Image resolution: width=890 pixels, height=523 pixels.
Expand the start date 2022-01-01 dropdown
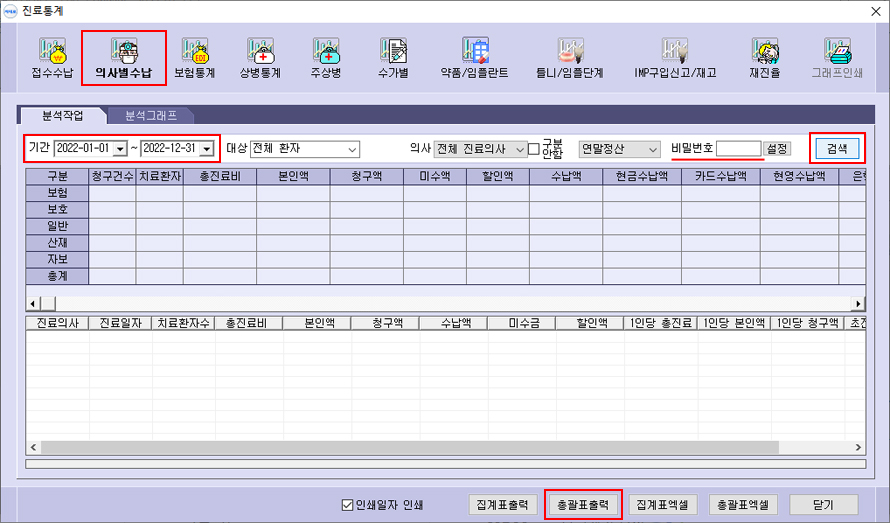121,149
